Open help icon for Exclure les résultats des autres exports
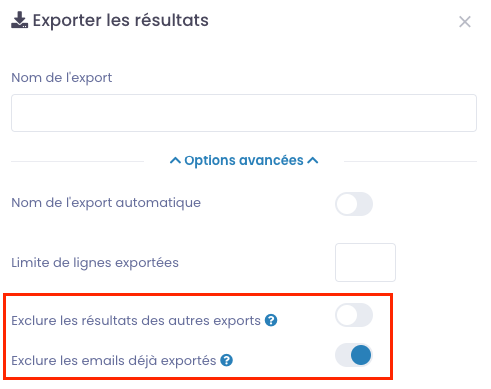491x389 pixels. point(271,320)
